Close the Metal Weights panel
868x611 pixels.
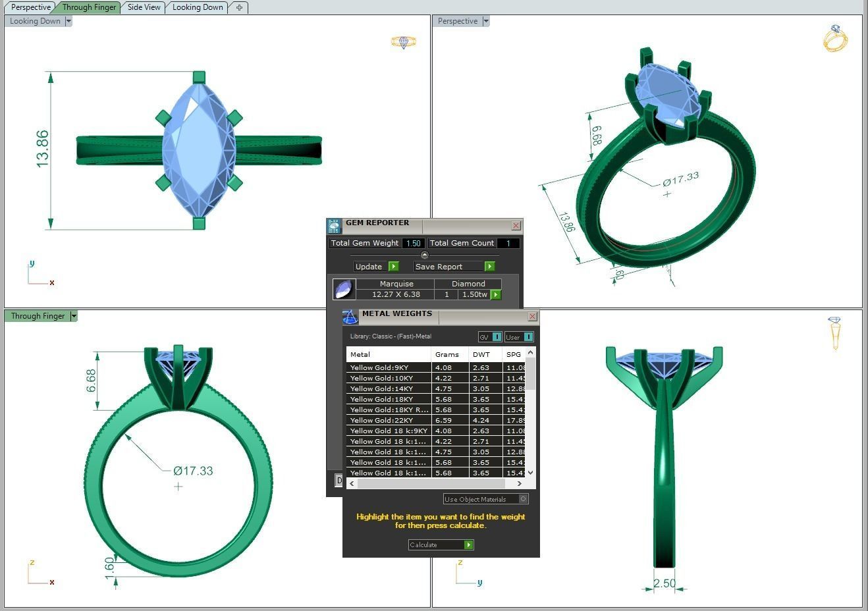pyautogui.click(x=532, y=317)
